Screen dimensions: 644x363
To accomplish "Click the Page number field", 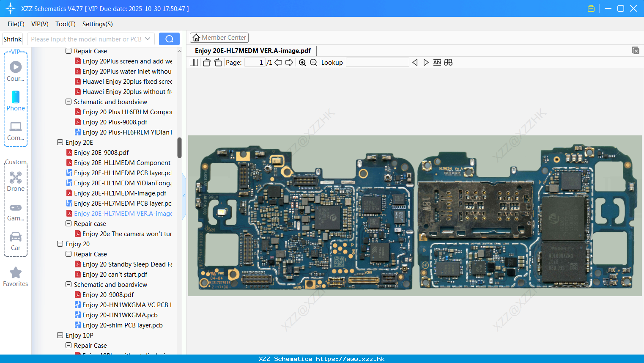I will pos(255,62).
